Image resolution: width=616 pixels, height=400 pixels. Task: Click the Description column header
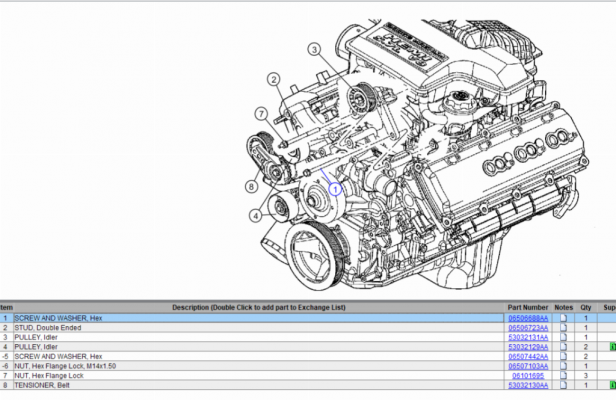(x=258, y=307)
